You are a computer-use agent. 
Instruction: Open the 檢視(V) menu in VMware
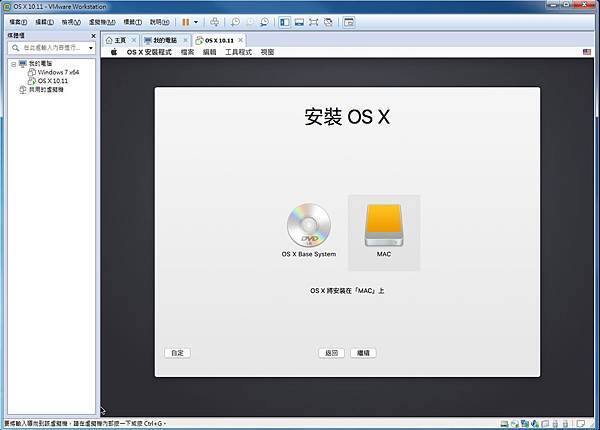(71, 22)
